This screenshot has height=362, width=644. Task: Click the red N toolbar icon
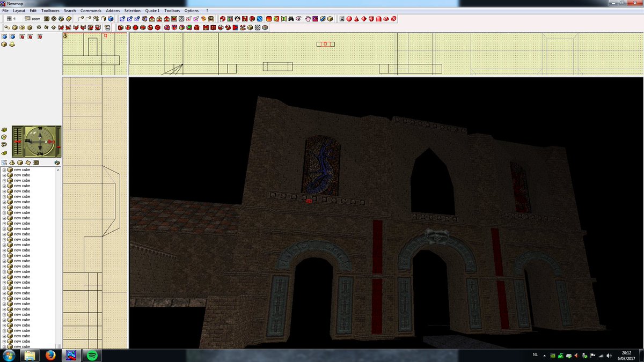[245, 19]
